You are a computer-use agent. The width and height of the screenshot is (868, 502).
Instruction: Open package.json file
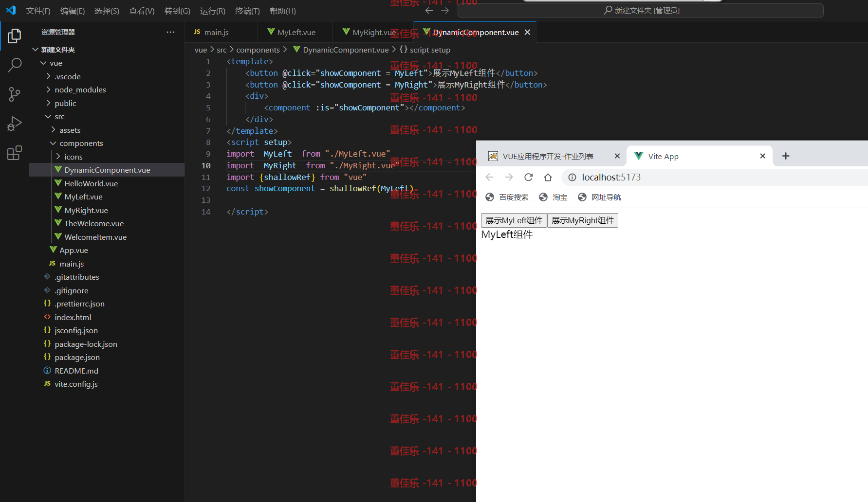pos(107,358)
